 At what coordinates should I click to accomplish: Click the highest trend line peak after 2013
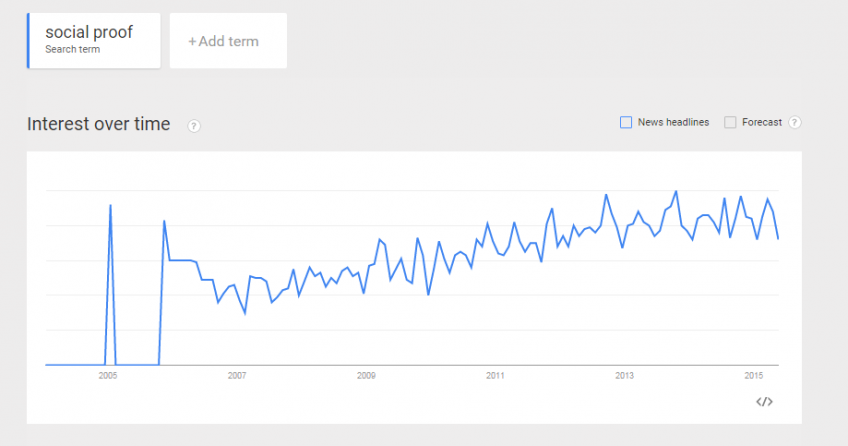click(677, 191)
